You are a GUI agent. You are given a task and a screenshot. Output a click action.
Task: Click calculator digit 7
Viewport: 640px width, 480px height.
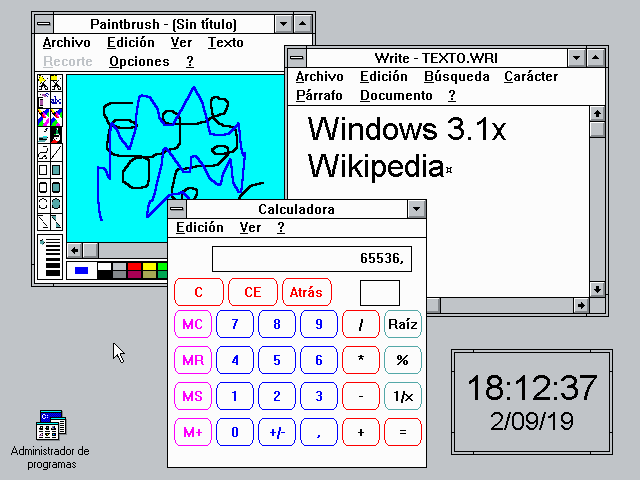click(235, 324)
